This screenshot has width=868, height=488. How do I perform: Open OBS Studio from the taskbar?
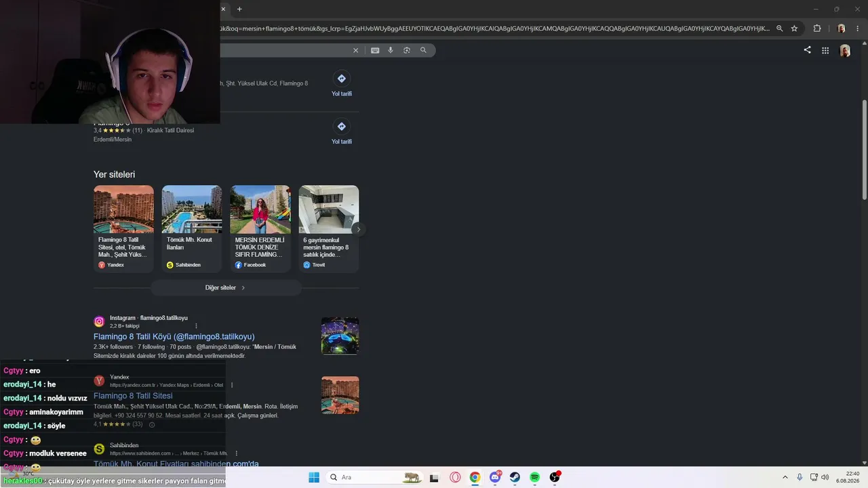(555, 477)
